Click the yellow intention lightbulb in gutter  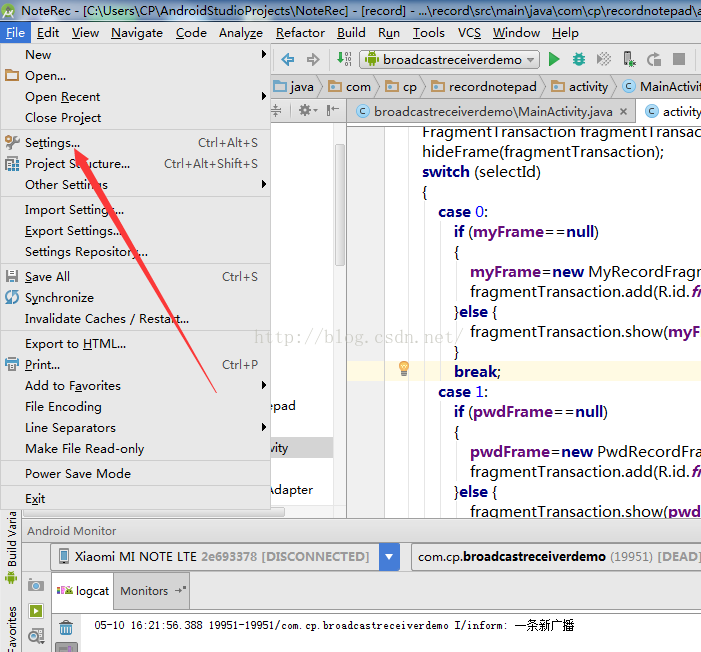coord(404,368)
